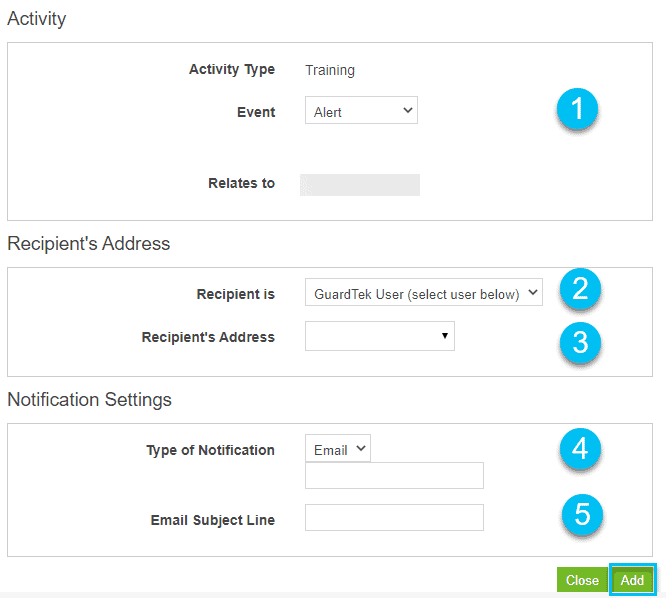Image resolution: width=666 pixels, height=598 pixels.
Task: Select the Training activity type text
Action: click(330, 70)
